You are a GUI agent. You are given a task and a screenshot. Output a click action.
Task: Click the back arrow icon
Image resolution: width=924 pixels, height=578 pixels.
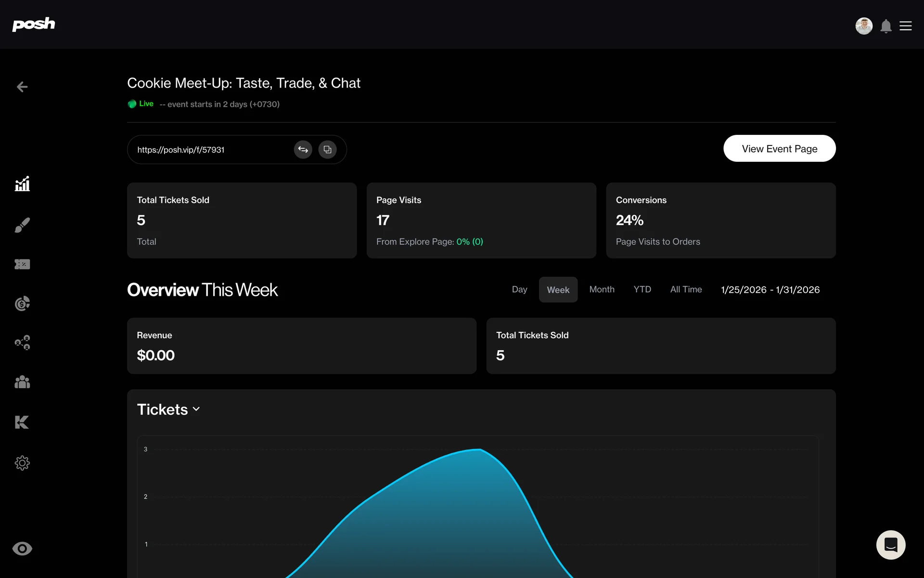pyautogui.click(x=22, y=87)
